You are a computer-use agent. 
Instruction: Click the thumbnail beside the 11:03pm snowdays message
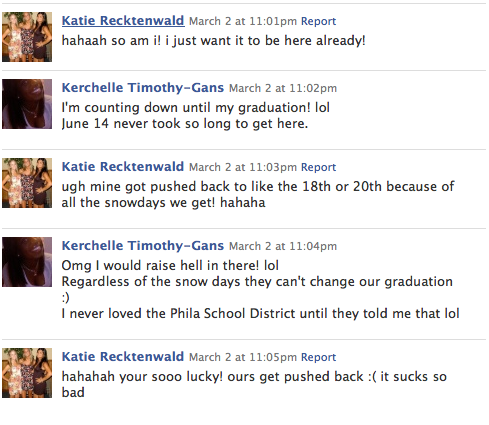click(27, 183)
